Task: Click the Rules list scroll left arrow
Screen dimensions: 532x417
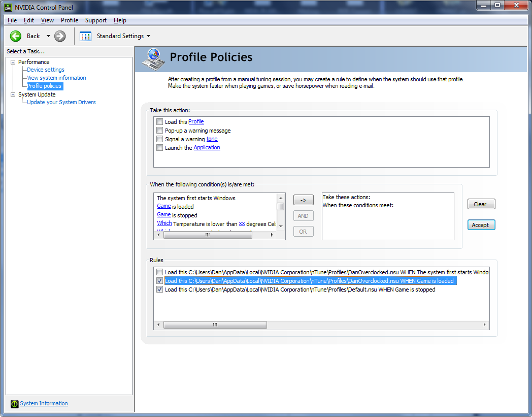Action: (158, 325)
